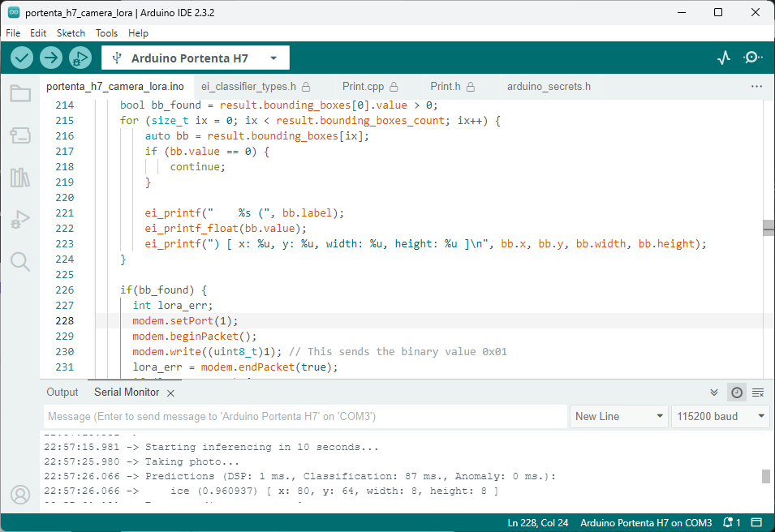Click the 'continue;' statement on line 218

(x=198, y=167)
